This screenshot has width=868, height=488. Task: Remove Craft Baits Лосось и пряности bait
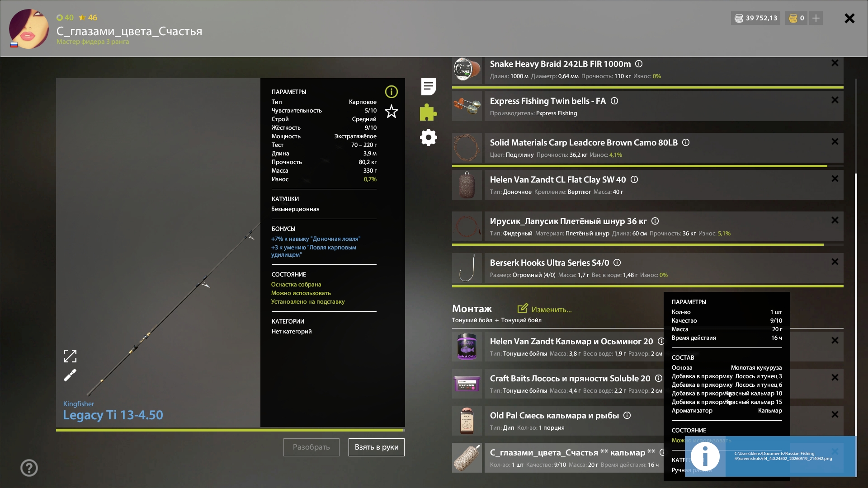[x=835, y=377]
